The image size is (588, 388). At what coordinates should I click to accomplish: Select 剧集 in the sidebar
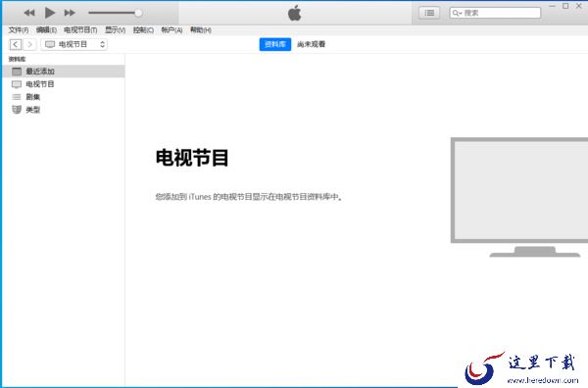click(x=64, y=97)
